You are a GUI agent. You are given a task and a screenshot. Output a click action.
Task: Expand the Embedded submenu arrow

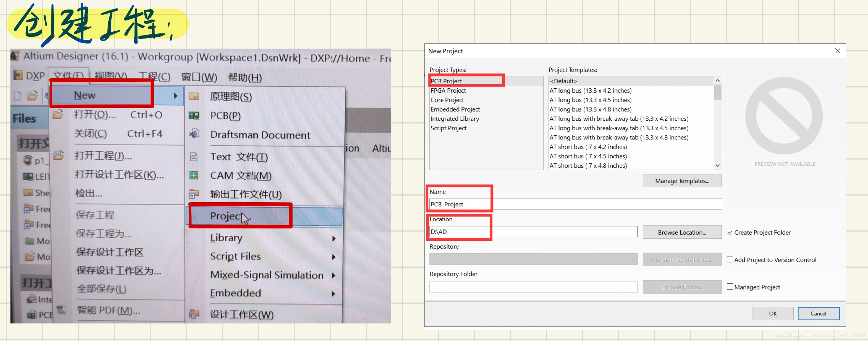tap(334, 294)
